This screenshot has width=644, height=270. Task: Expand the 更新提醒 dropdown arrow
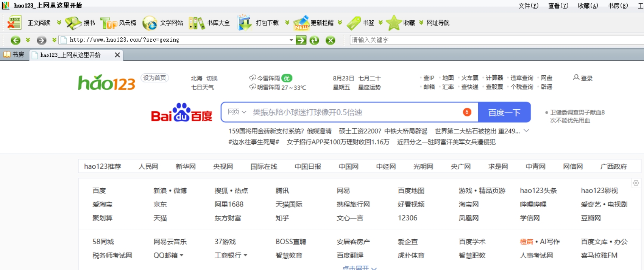[x=340, y=23]
